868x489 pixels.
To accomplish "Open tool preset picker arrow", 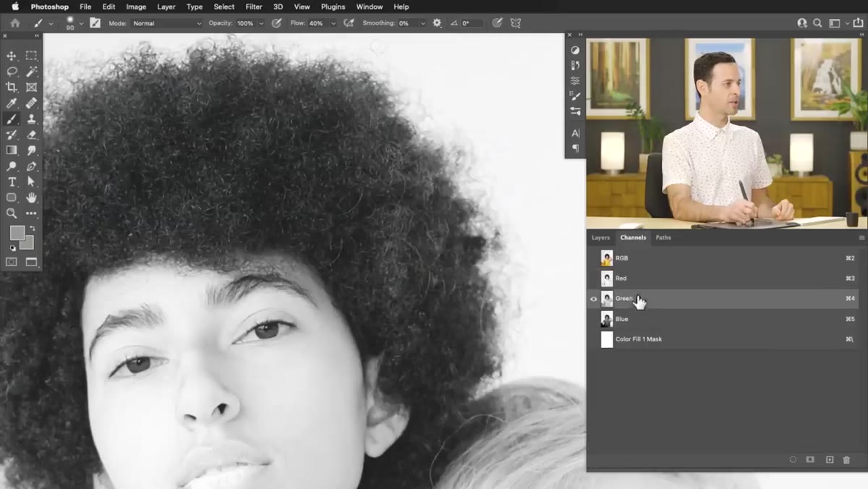I will 51,23.
